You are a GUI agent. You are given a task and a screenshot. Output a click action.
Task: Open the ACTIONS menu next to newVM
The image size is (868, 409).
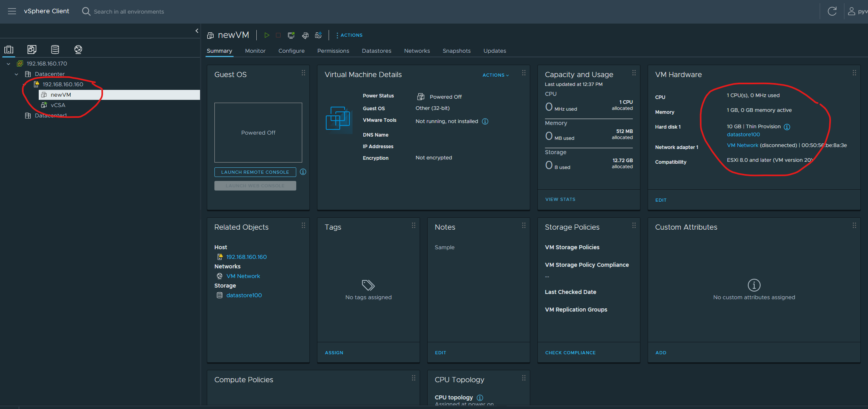coord(349,35)
